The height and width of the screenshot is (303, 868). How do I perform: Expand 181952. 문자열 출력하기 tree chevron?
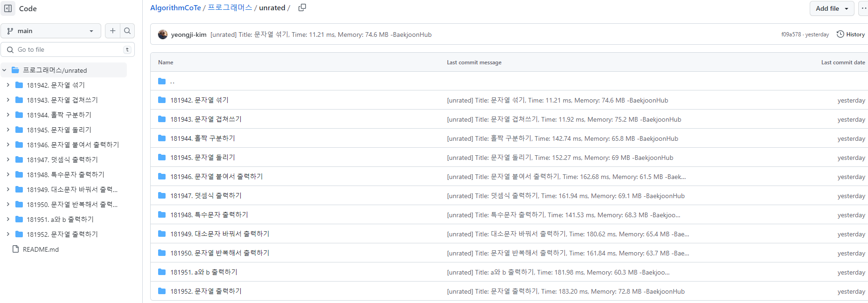[x=8, y=234]
